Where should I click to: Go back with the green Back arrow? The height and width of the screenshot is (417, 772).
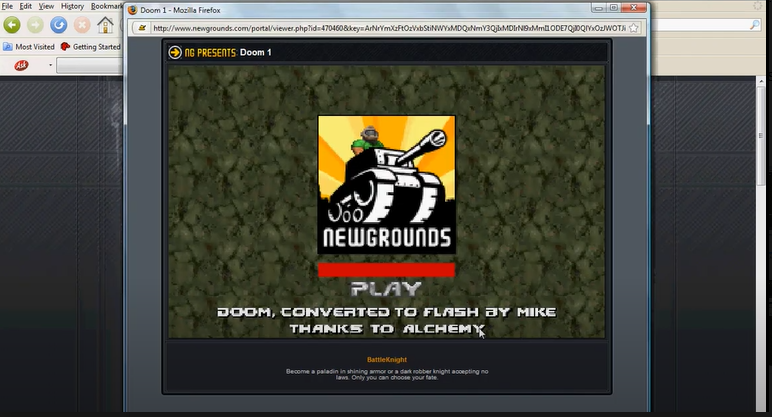click(12, 25)
